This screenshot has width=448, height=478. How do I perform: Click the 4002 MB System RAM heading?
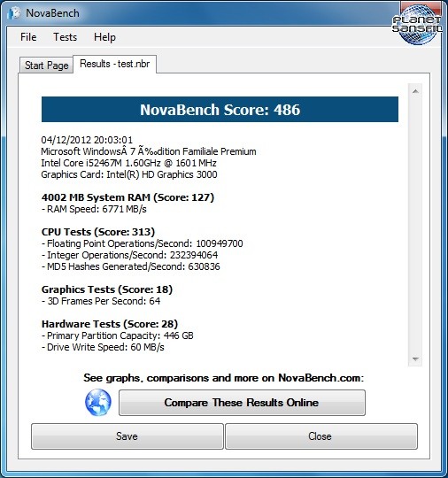pos(127,197)
